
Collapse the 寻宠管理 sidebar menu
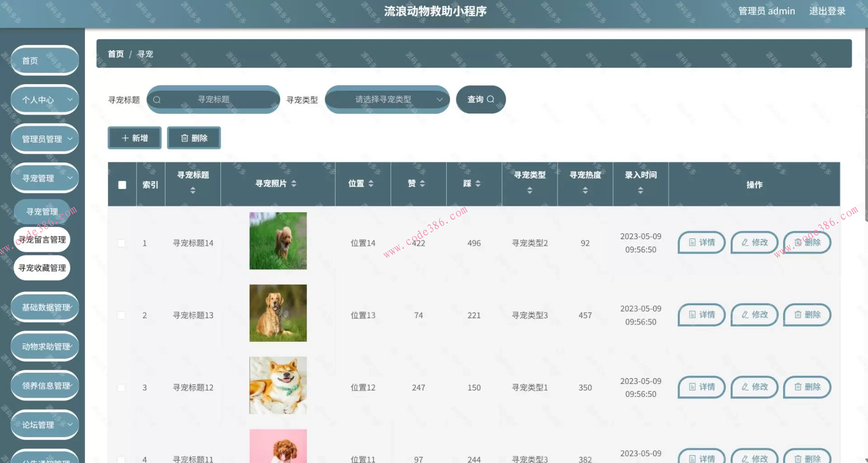[x=44, y=178]
